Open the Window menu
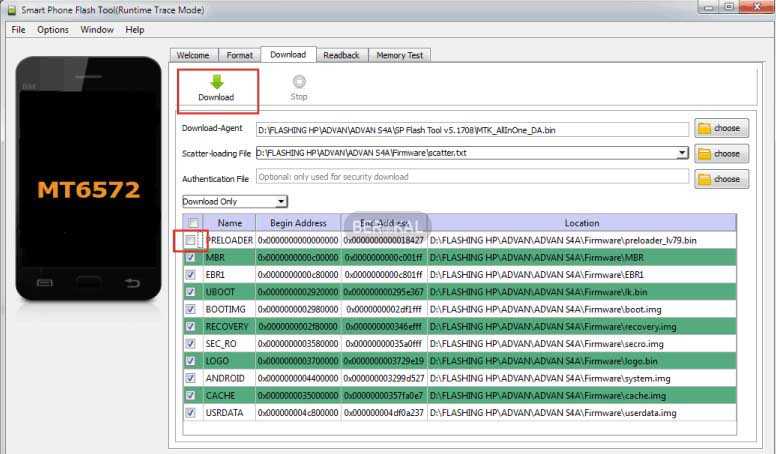The image size is (776, 454). coord(97,30)
